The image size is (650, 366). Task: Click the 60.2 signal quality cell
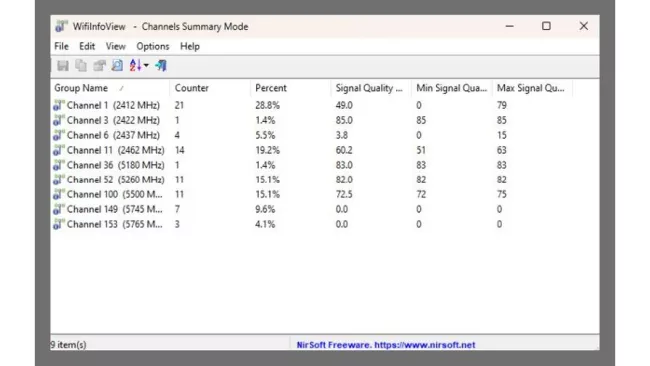(x=344, y=150)
